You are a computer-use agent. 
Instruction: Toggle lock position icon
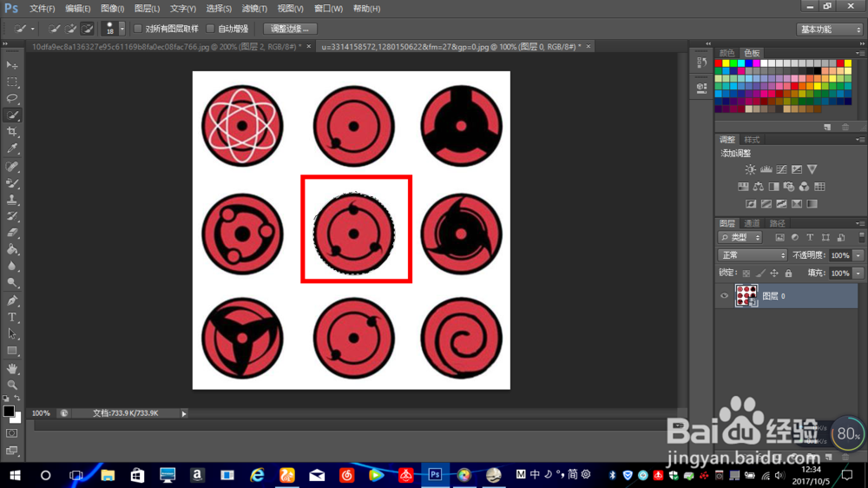point(774,273)
